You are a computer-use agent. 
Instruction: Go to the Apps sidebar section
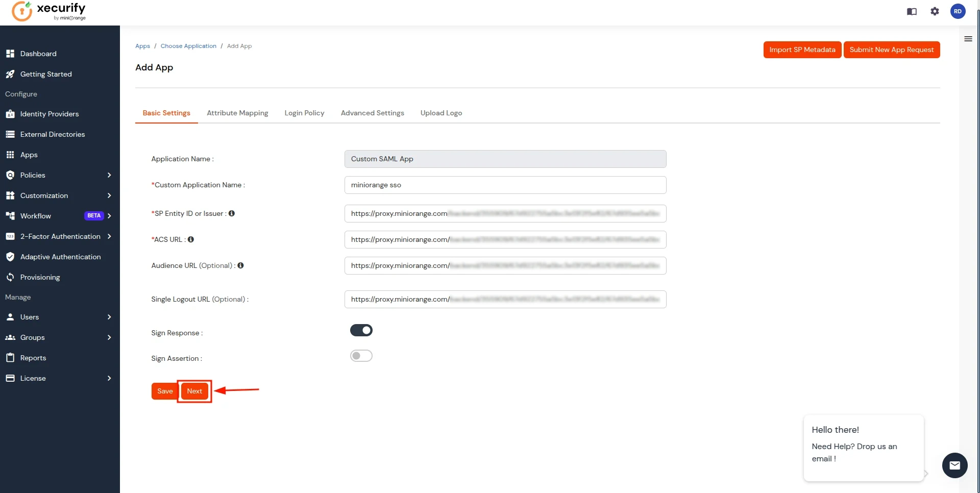tap(29, 155)
